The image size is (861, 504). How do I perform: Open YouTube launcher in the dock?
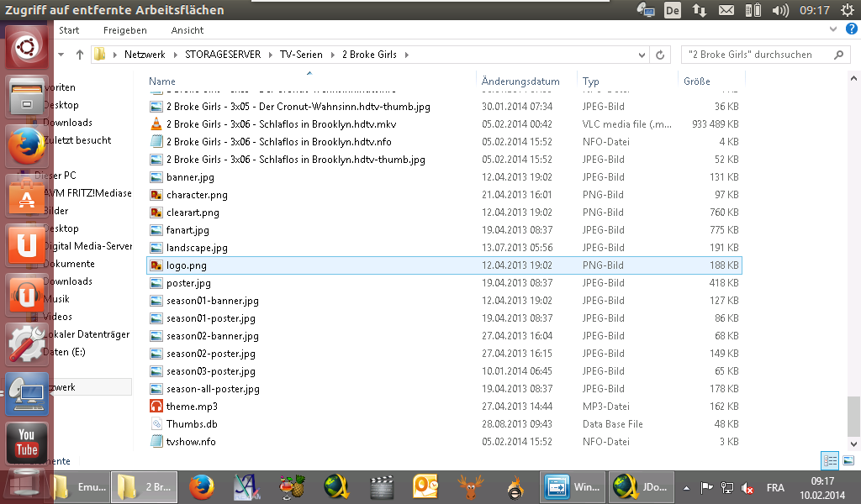(x=26, y=443)
